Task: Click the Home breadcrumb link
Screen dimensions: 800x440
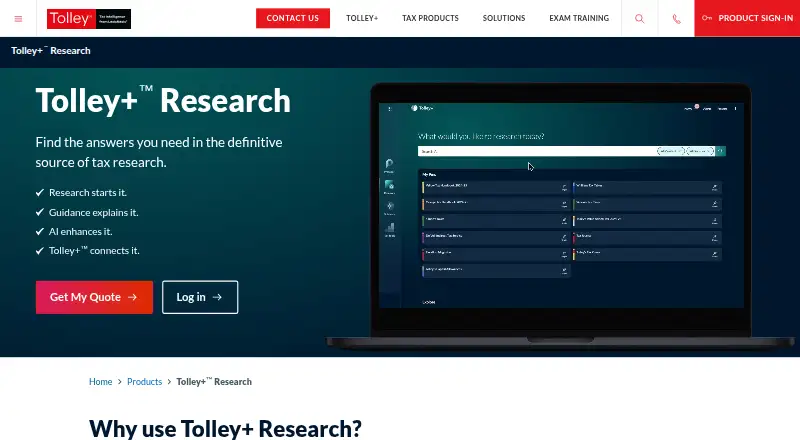Action: click(x=101, y=382)
